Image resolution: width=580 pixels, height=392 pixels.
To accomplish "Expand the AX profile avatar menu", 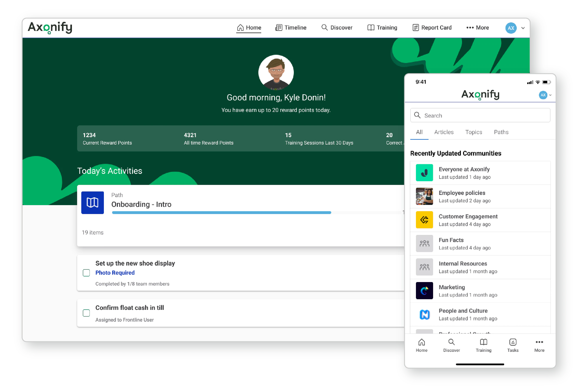I will pyautogui.click(x=511, y=28).
